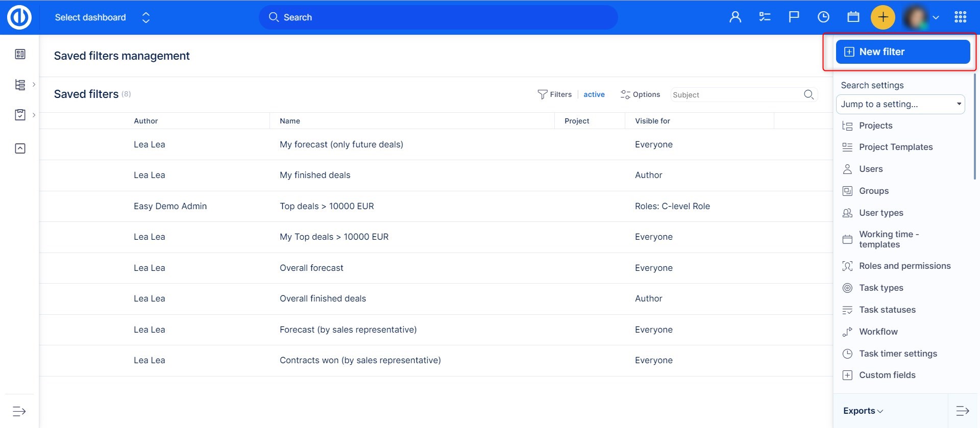
Task: Expand the Select dashboard switcher
Action: click(146, 18)
